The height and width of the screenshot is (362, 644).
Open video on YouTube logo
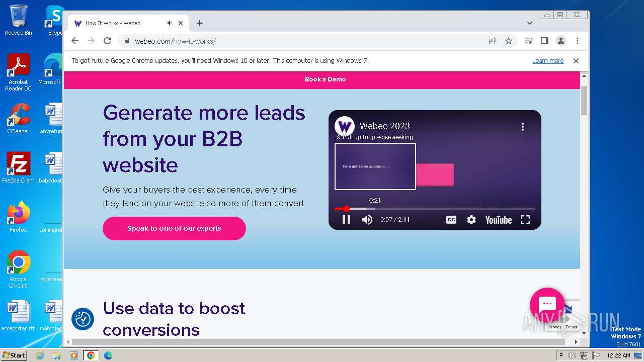click(498, 220)
